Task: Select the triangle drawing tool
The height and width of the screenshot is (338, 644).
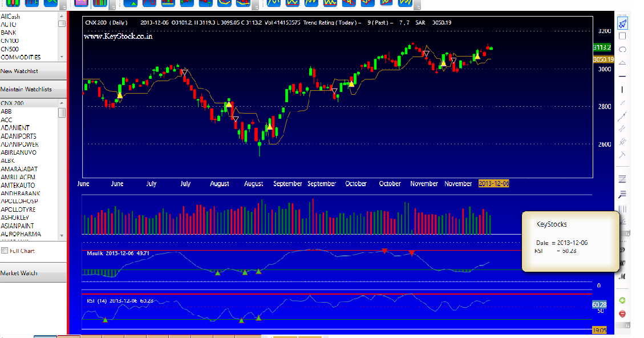Action: [622, 63]
